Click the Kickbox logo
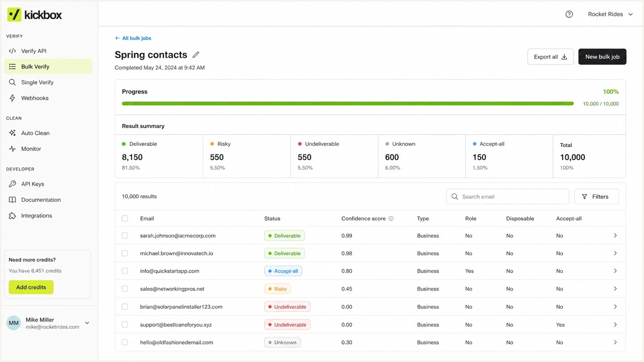Viewport: 644px width, 362px height. tap(35, 15)
